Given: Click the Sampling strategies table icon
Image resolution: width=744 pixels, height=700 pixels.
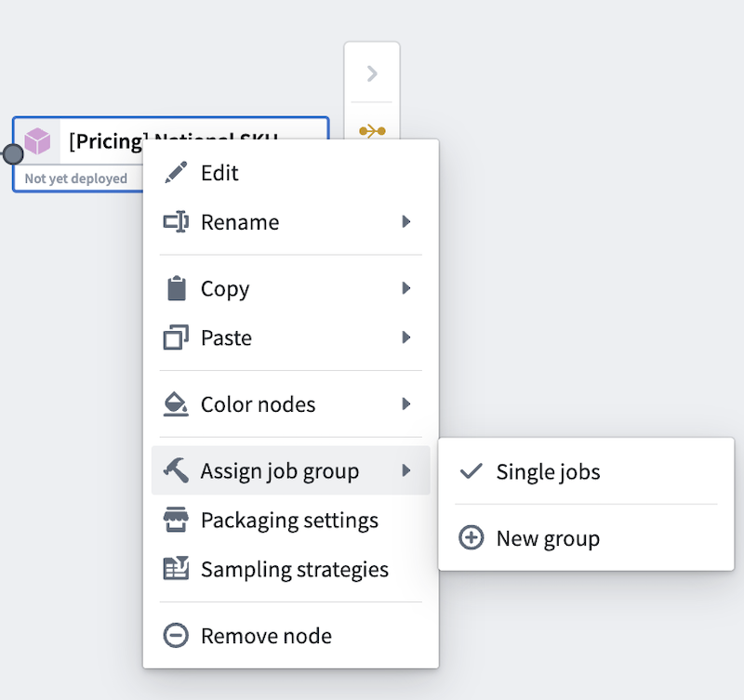Looking at the screenshot, I should 176,569.
